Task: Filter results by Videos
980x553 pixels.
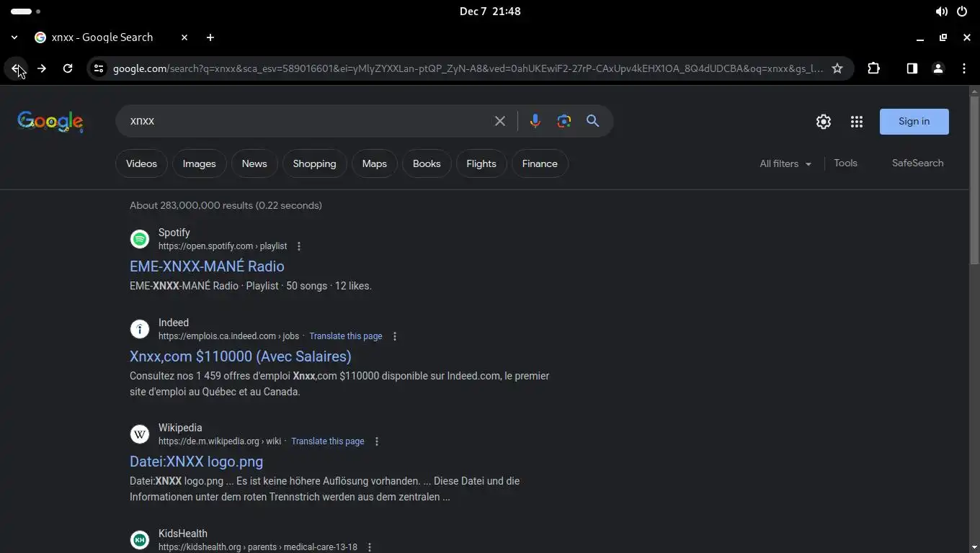Action: pos(141,163)
